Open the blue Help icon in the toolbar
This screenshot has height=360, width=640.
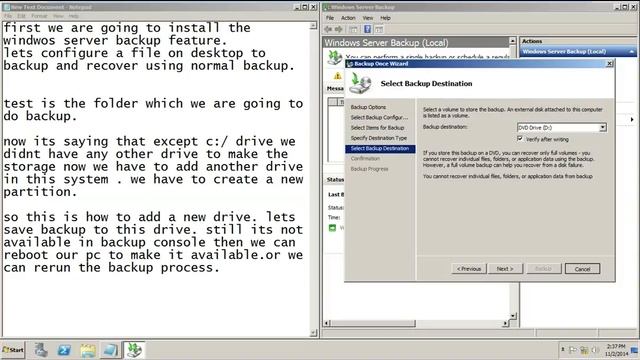click(367, 29)
